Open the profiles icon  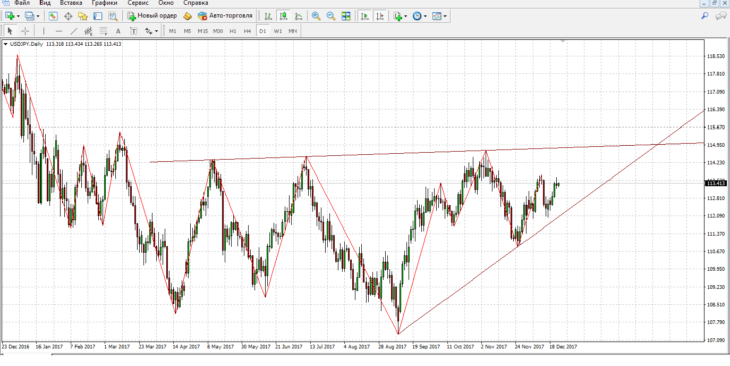click(29, 16)
